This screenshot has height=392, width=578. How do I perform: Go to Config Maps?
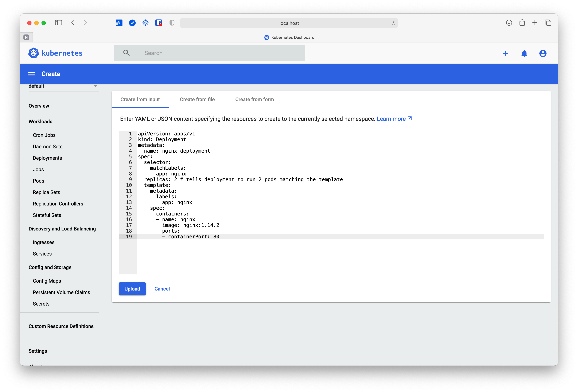47,281
